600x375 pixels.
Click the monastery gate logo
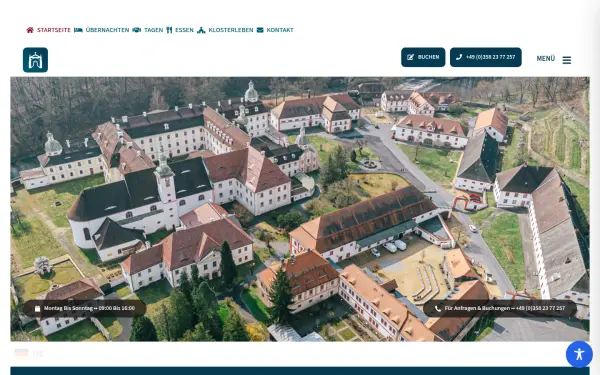click(x=35, y=60)
